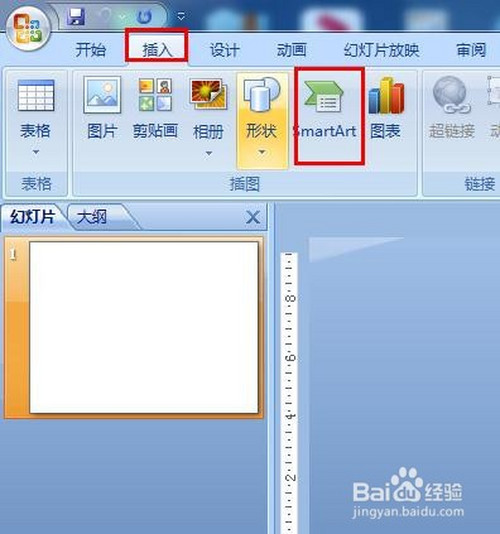Open the customize quick access toolbar arrow
Viewport: 500px width, 534px height.
pyautogui.click(x=181, y=16)
